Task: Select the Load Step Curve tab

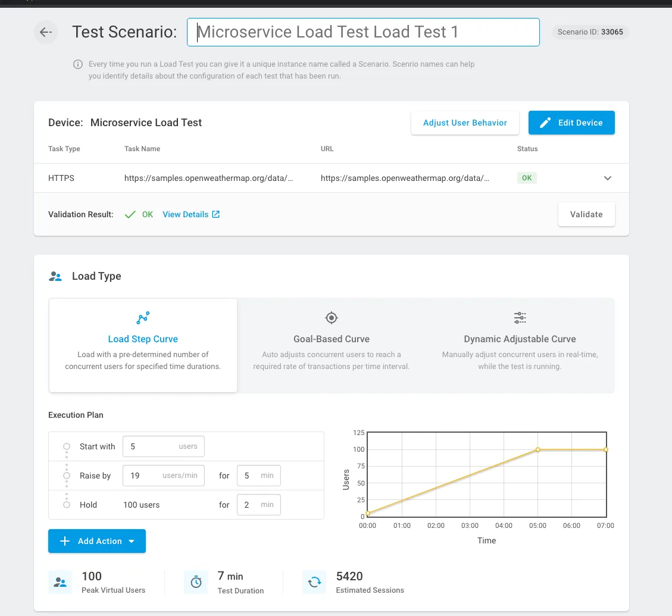Action: (x=143, y=346)
